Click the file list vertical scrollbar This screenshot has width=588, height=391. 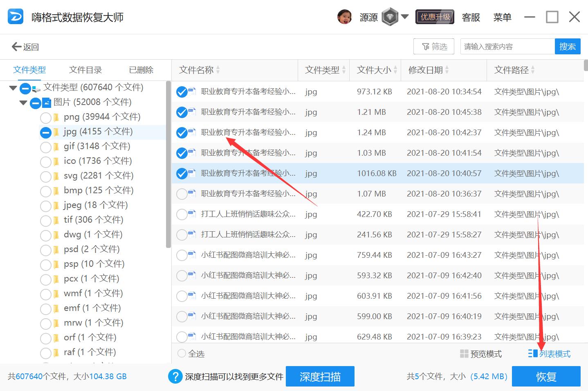pos(586,65)
